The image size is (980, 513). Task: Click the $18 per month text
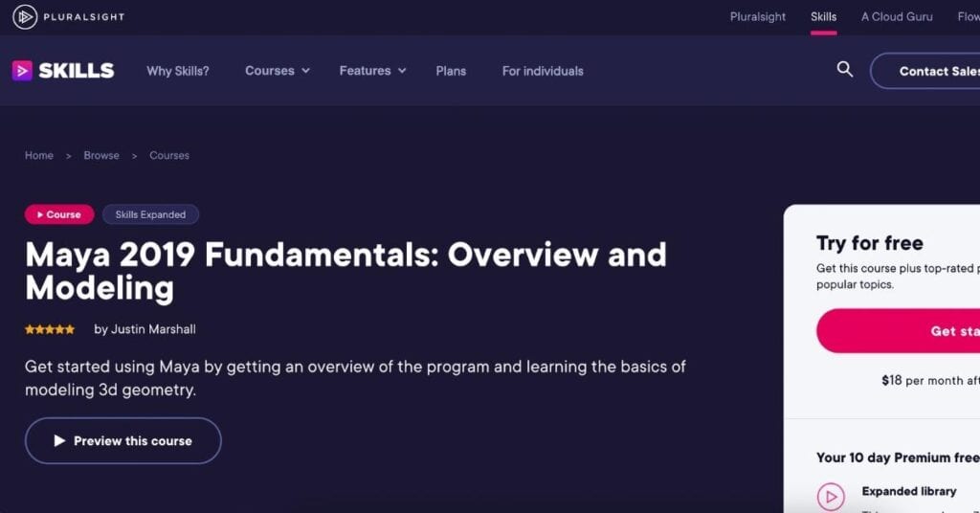click(x=930, y=380)
